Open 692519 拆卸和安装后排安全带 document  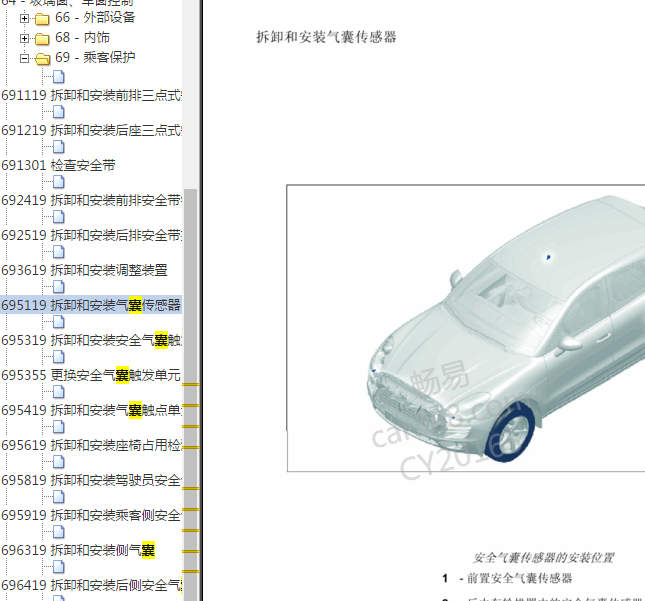pyautogui.click(x=91, y=235)
